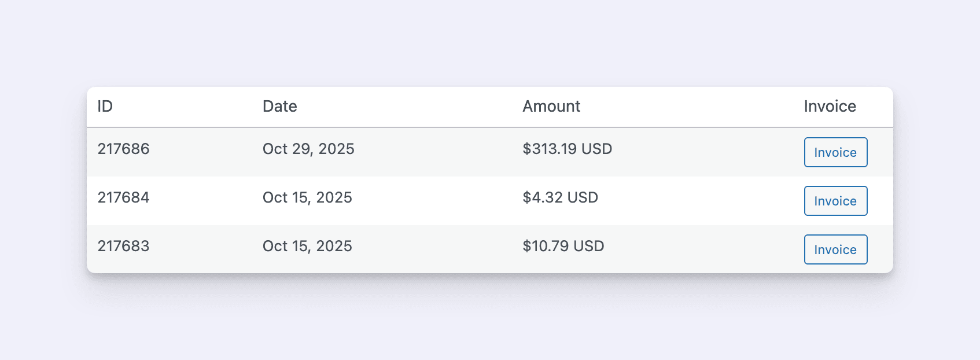The image size is (980, 360).
Task: Open the invoice for ID 217683
Action: click(835, 249)
